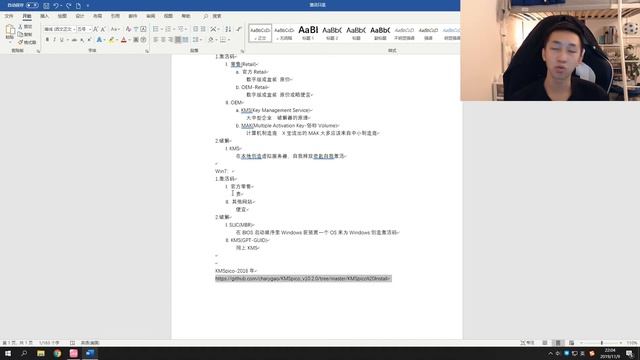Switch to Read Mode view button

point(545,343)
